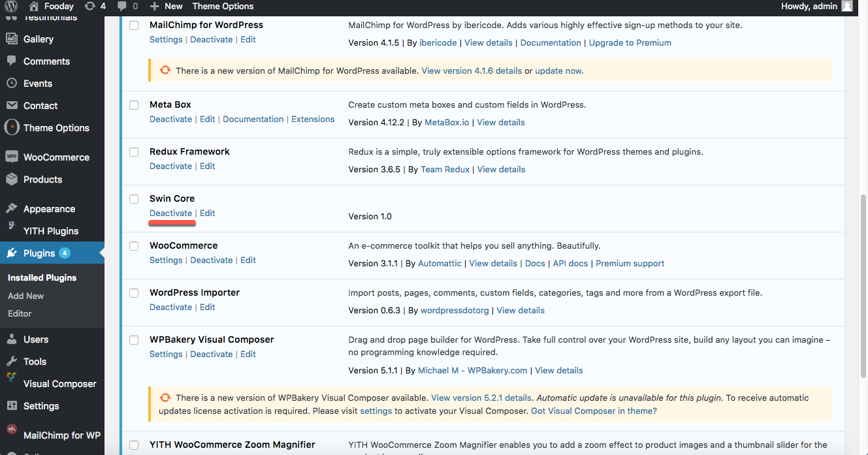Open Theme Options in the admin bar
Viewport: 868px width, 455px height.
pyautogui.click(x=223, y=7)
